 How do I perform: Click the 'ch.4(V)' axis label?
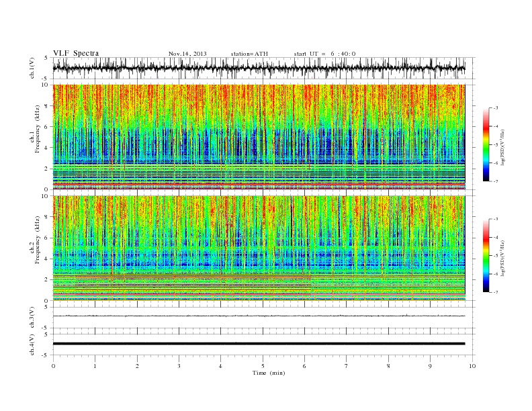[32, 345]
